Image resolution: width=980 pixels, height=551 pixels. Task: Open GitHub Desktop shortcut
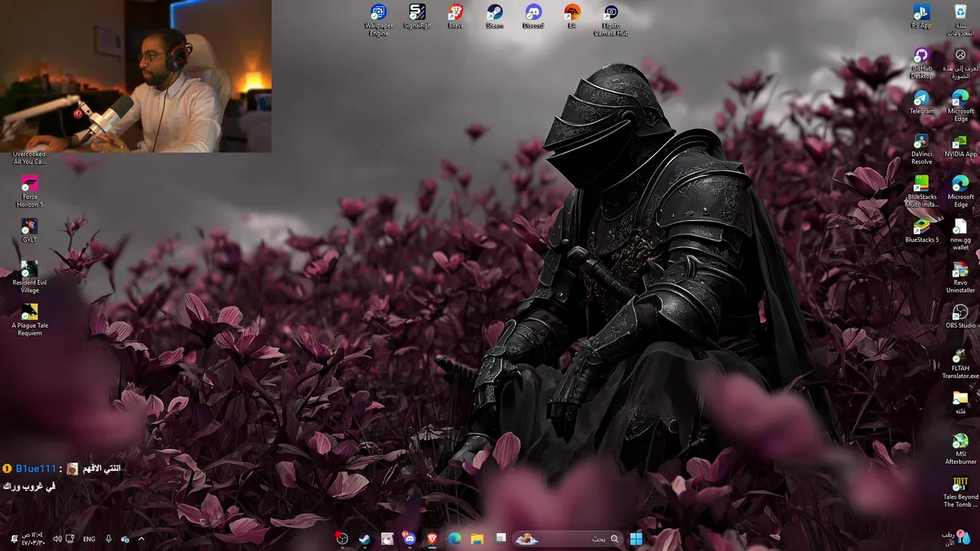(922, 64)
